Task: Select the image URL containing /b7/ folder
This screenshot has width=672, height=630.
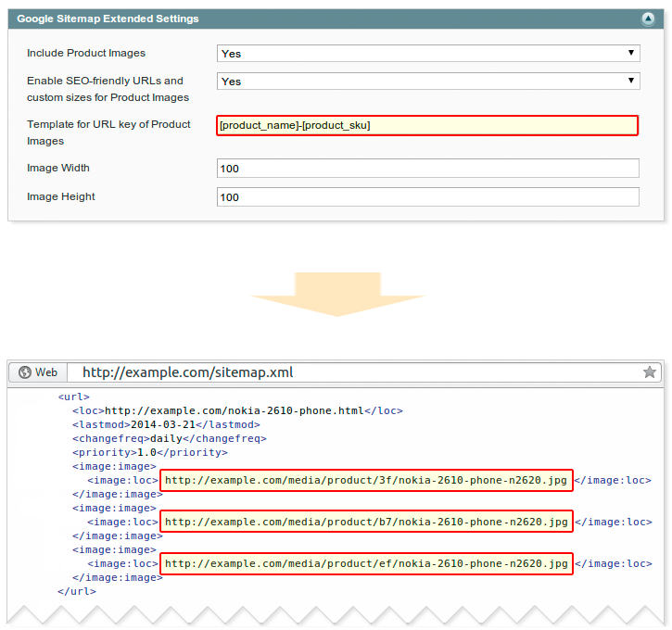Action: tap(366, 522)
